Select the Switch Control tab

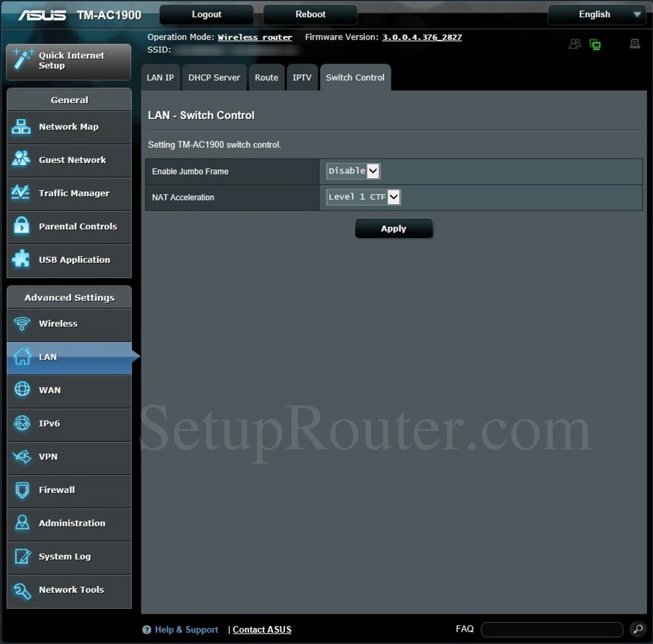(x=355, y=77)
